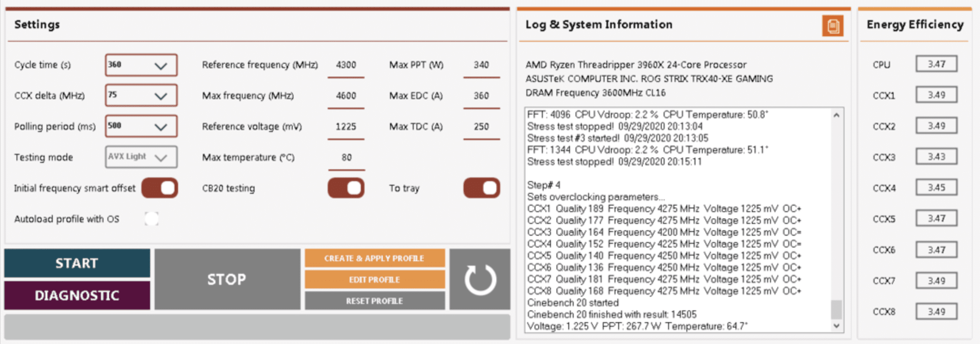Viewport: 980px width, 344px height.
Task: Open the Polling period dropdown
Action: pyautogui.click(x=141, y=126)
